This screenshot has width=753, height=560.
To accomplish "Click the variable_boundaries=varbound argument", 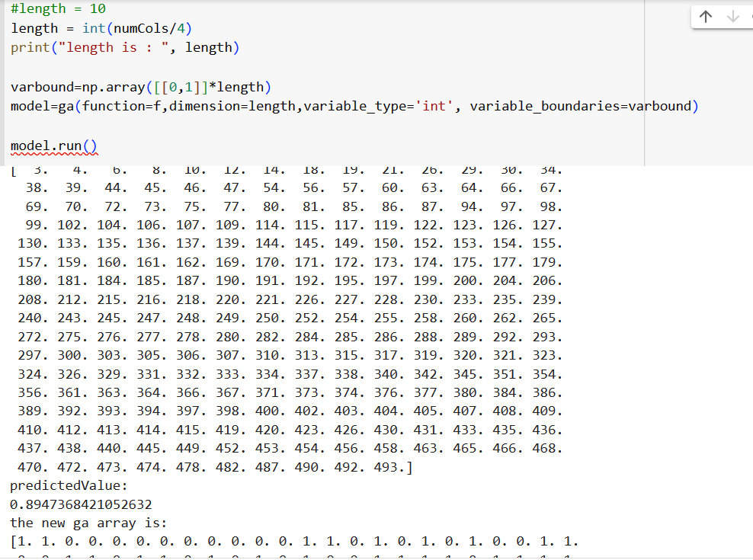I will coord(581,106).
